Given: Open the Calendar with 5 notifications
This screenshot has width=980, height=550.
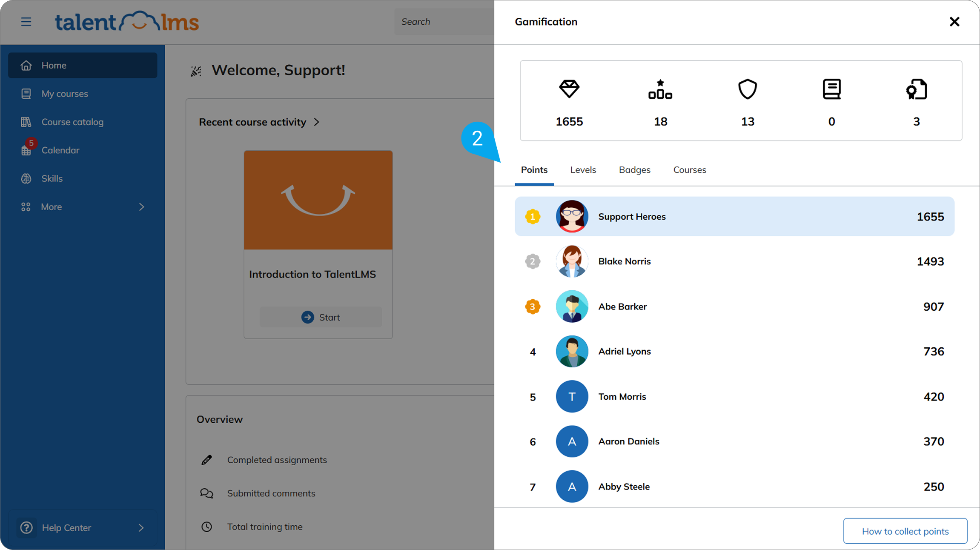Looking at the screenshot, I should pyautogui.click(x=60, y=150).
